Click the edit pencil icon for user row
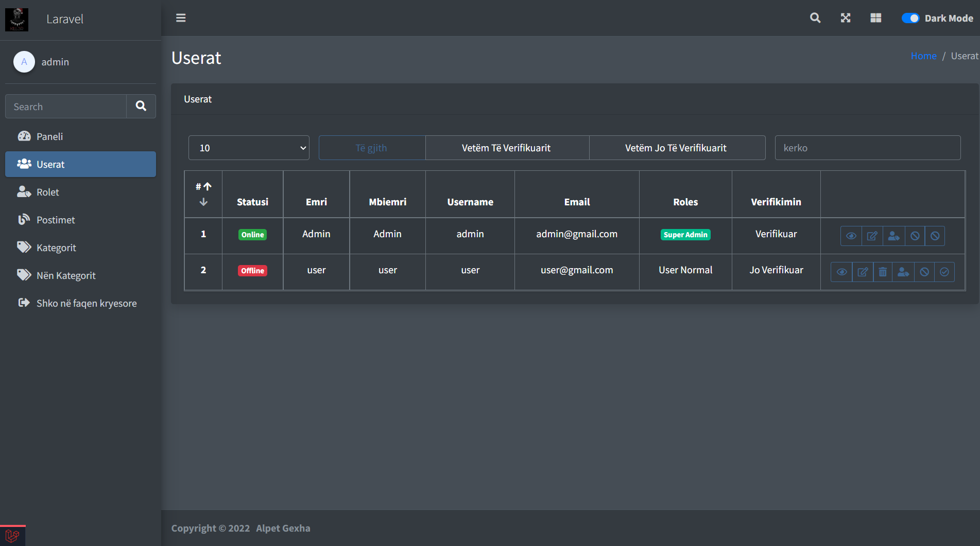 pos(863,272)
